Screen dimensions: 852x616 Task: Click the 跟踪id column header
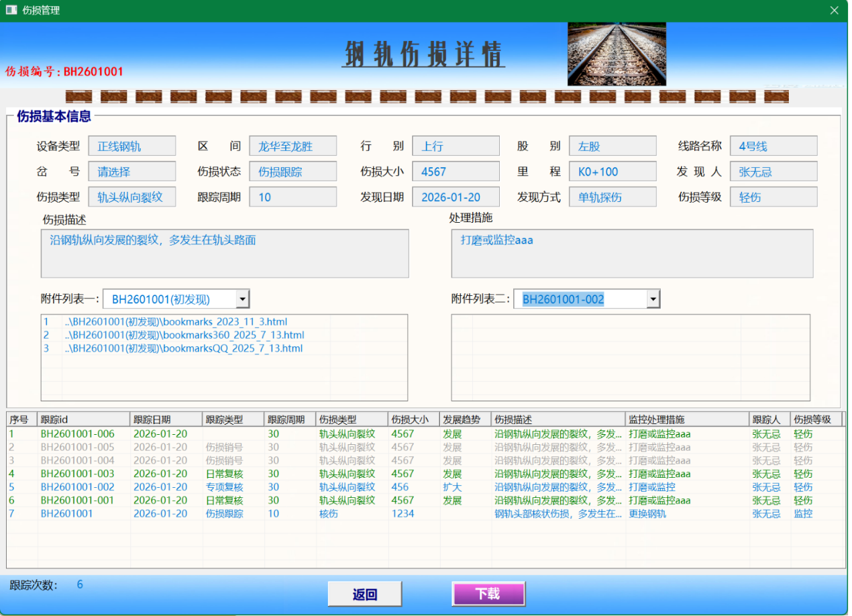[x=84, y=419]
